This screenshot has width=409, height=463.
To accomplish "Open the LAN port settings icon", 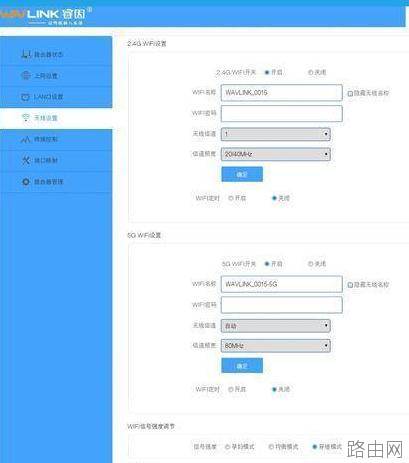I will [x=26, y=97].
